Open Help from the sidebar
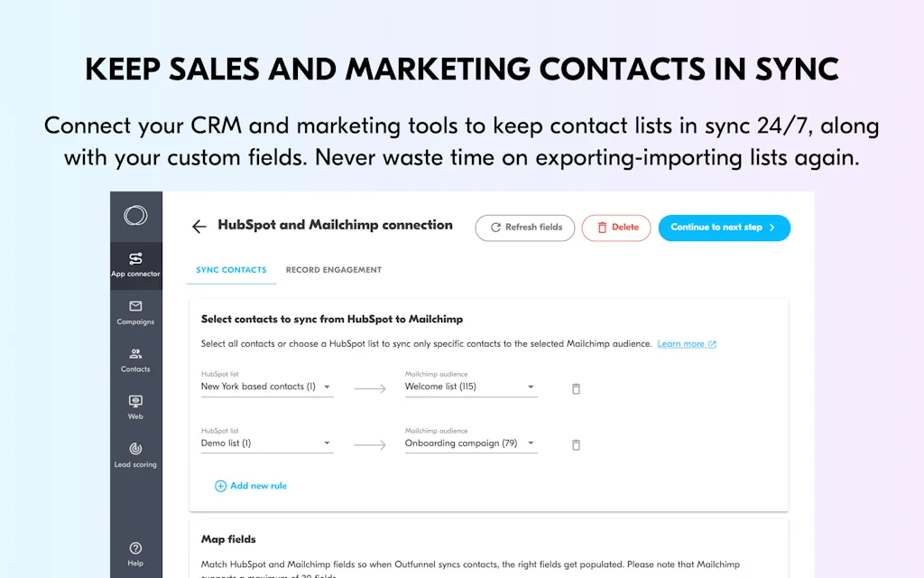This screenshot has width=924, height=578. [x=135, y=554]
